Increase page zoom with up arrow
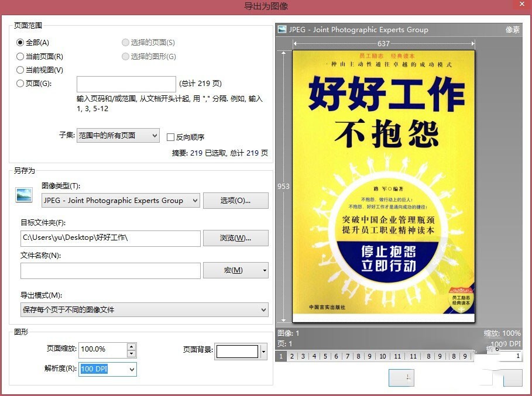The height and width of the screenshot is (396, 532). (131, 346)
